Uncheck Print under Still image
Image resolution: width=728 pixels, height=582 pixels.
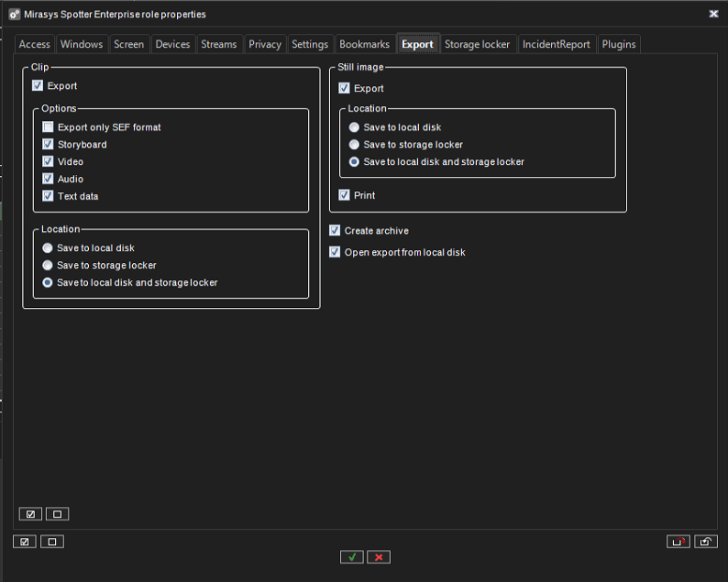(345, 195)
